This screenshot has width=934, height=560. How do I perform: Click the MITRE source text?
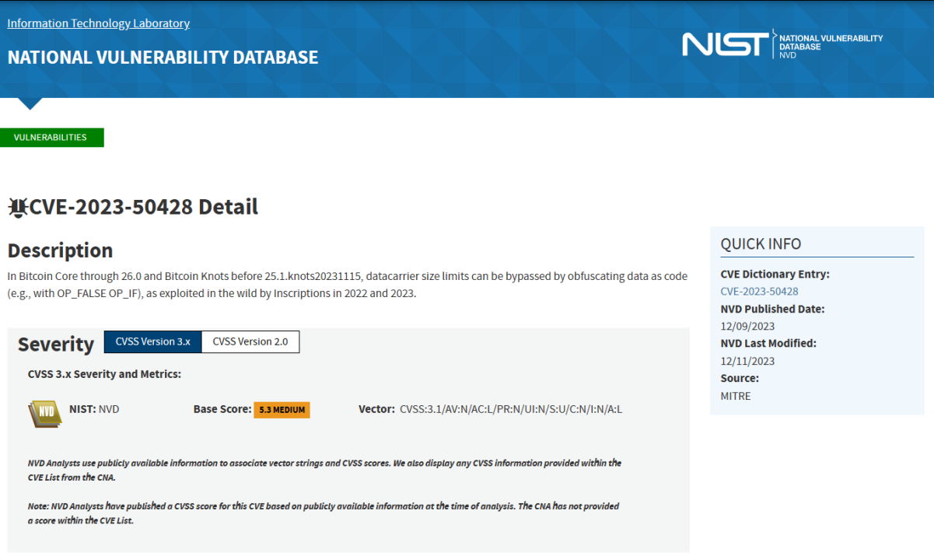(736, 396)
